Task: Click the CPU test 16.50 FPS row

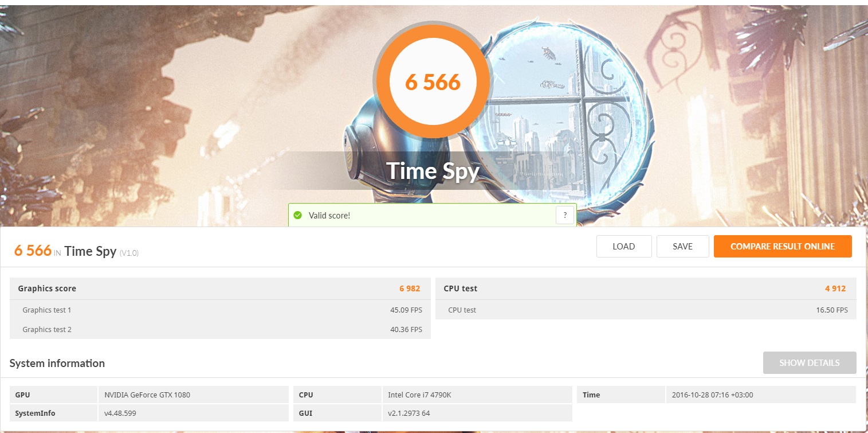Action: (x=646, y=310)
